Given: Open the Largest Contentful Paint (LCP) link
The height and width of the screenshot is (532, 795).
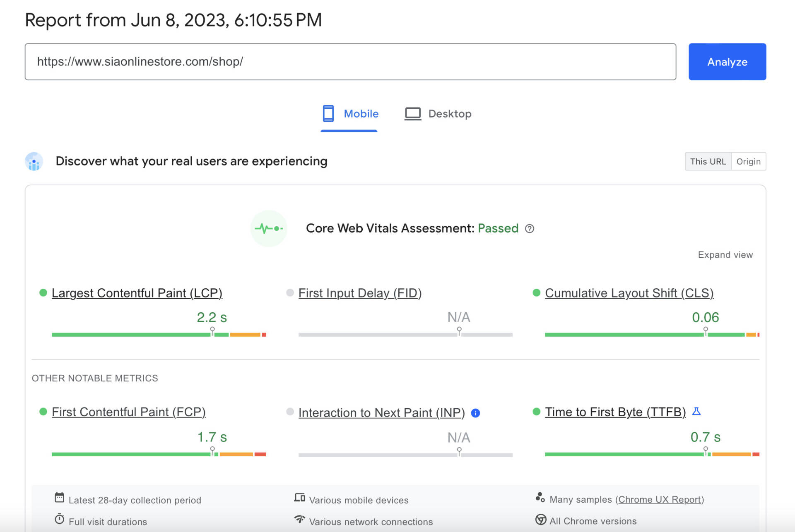Looking at the screenshot, I should (x=137, y=293).
